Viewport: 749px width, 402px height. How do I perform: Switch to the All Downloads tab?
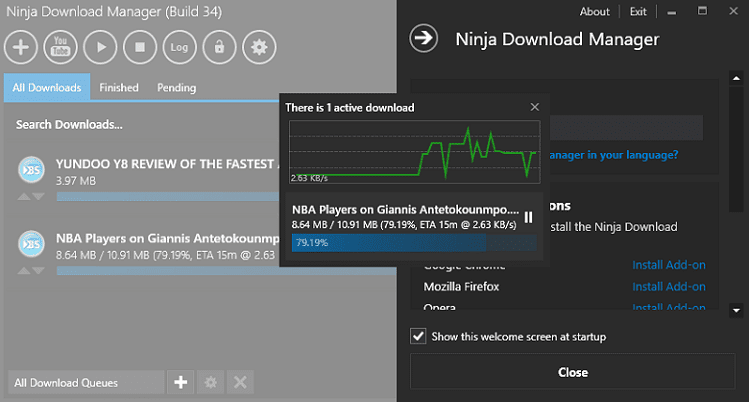47,87
